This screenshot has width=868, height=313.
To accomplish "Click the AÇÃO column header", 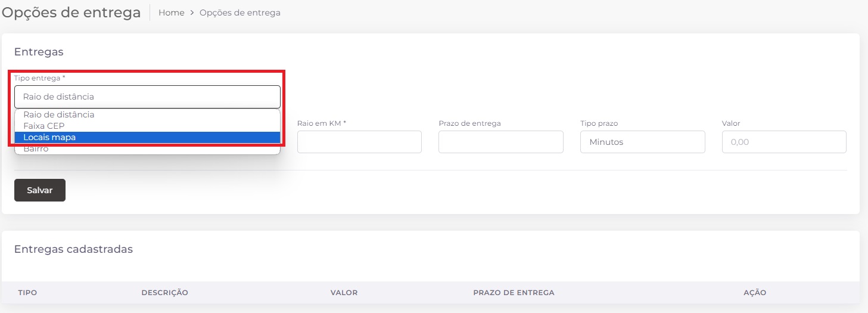I will click(754, 293).
